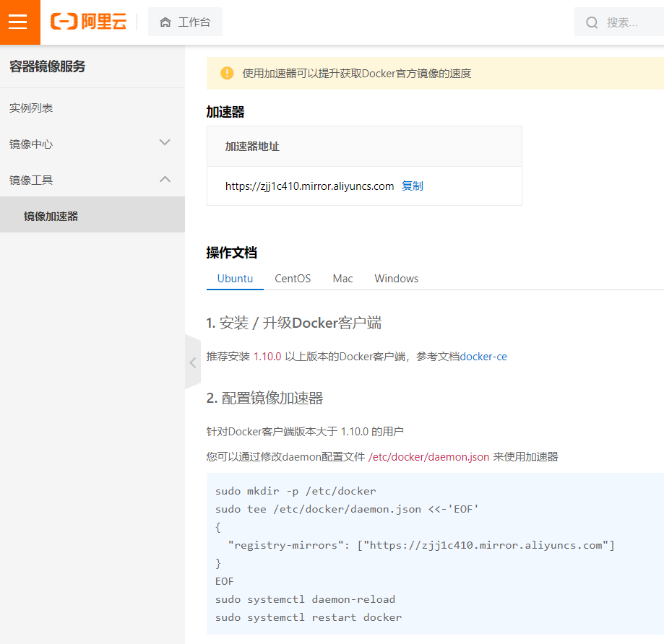Open the docker-ce documentation link
The height and width of the screenshot is (644, 664).
pyautogui.click(x=483, y=357)
